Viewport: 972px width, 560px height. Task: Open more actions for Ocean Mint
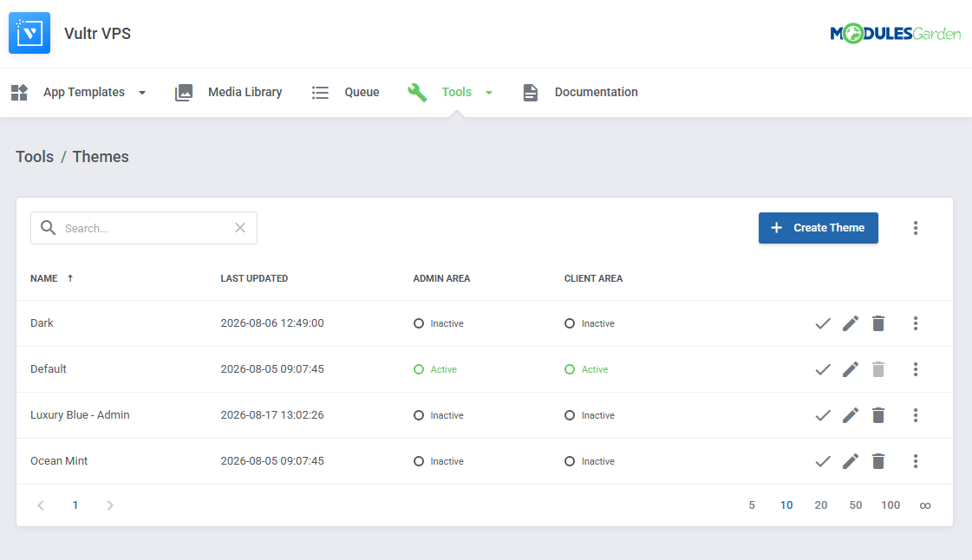point(915,461)
